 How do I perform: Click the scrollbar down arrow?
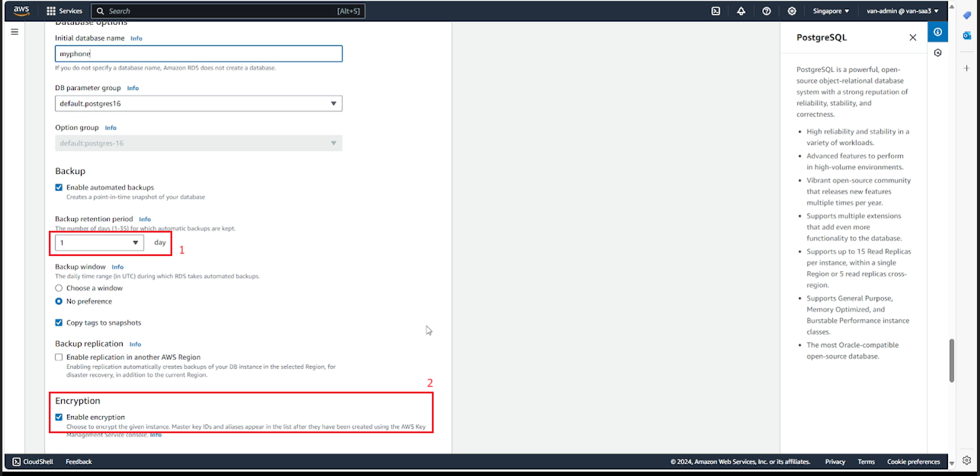pos(952,464)
